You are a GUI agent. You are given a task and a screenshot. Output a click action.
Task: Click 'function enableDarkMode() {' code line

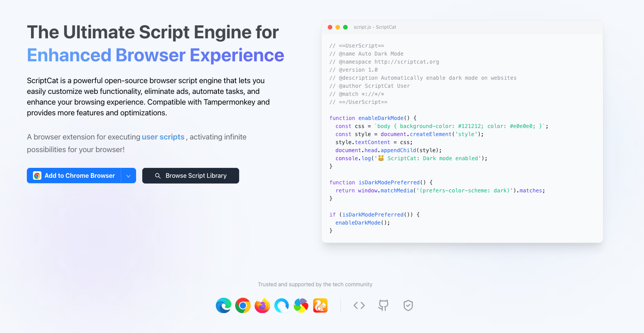point(373,118)
